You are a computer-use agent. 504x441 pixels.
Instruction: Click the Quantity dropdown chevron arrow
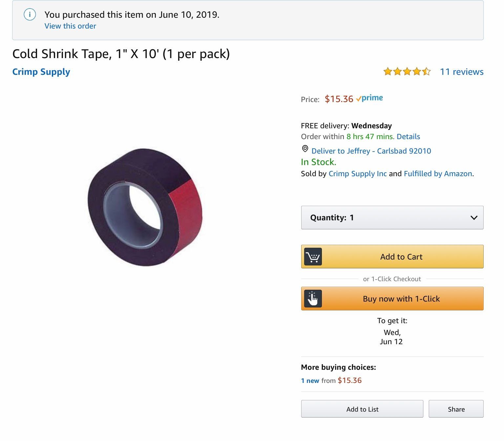(x=474, y=218)
